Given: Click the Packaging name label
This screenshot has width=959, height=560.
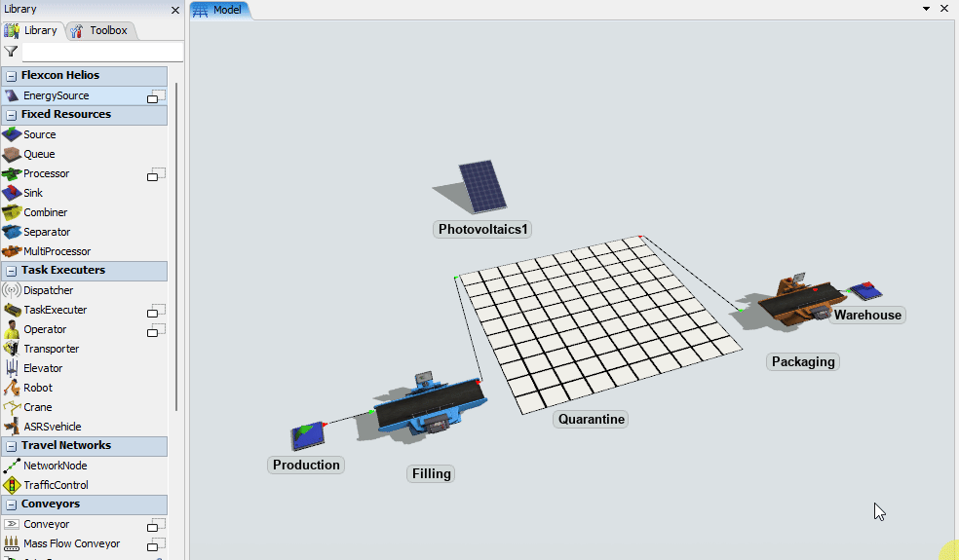Looking at the screenshot, I should point(803,362).
